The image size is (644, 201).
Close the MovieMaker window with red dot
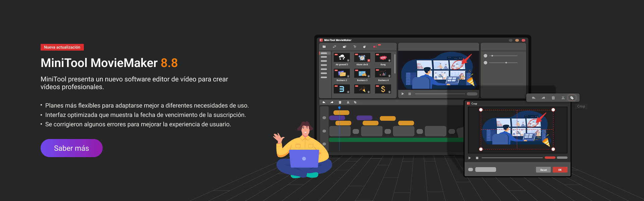(523, 40)
